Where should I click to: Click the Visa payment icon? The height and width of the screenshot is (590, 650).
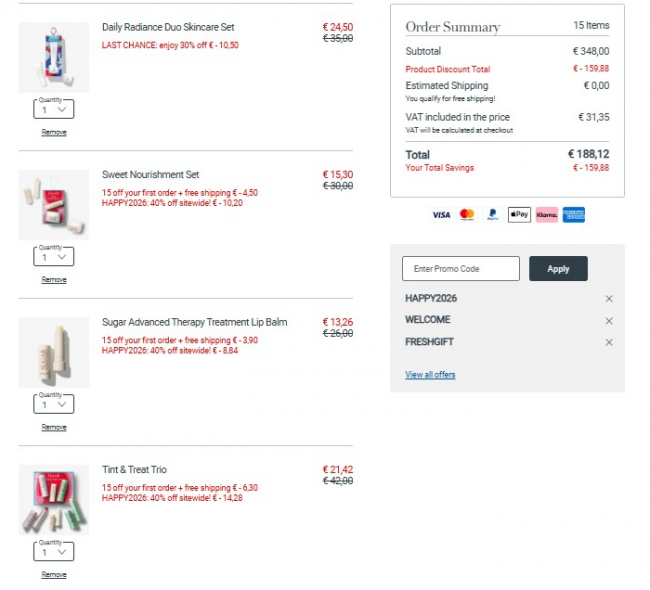point(441,215)
